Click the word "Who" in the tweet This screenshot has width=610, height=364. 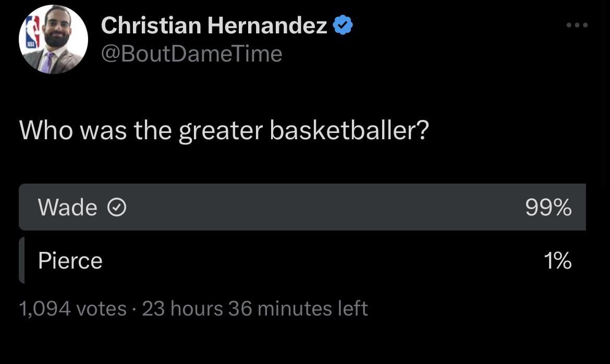click(46, 131)
